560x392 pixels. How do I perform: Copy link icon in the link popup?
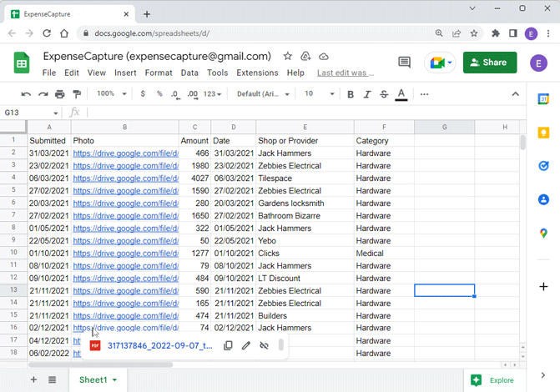pyautogui.click(x=228, y=345)
